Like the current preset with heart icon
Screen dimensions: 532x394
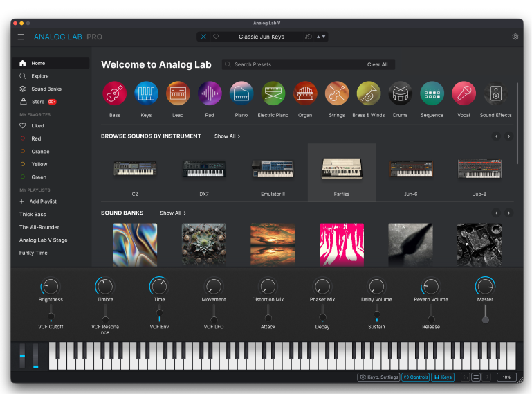pos(216,37)
